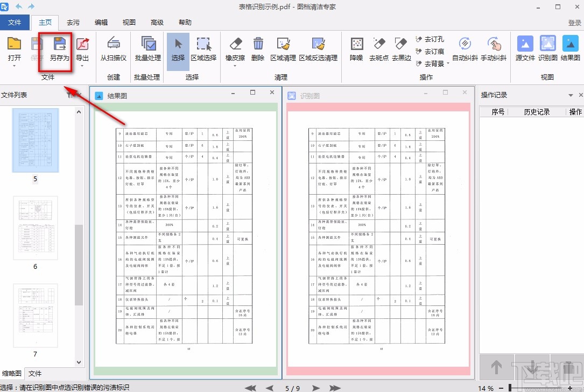Screen dimensions: 584x392
Task: Select page 6 thumbnail in file list
Action: pyautogui.click(x=35, y=227)
